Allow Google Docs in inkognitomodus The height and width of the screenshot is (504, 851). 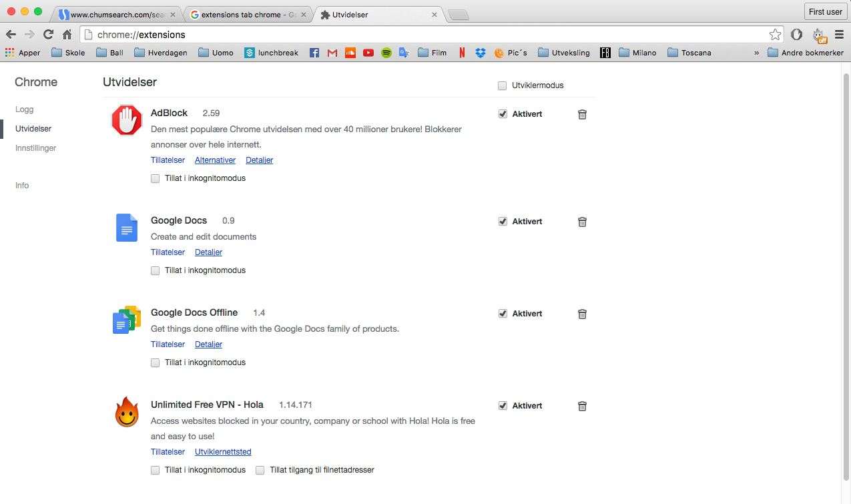155,270
